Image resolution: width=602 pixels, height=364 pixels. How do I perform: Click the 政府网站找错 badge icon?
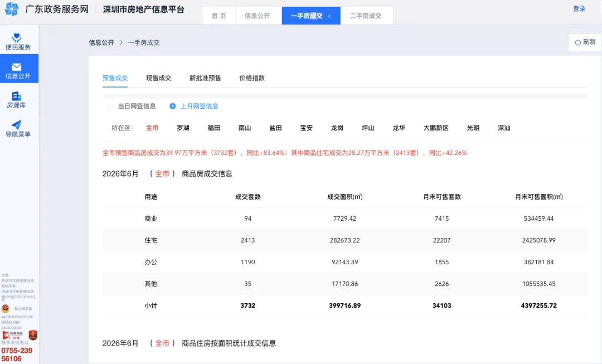[x=13, y=335]
